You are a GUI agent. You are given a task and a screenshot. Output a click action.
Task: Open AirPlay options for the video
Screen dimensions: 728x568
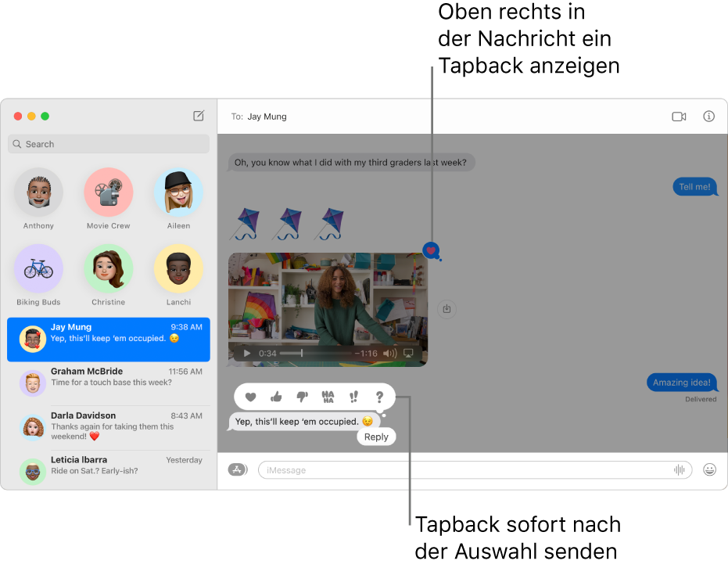point(407,353)
